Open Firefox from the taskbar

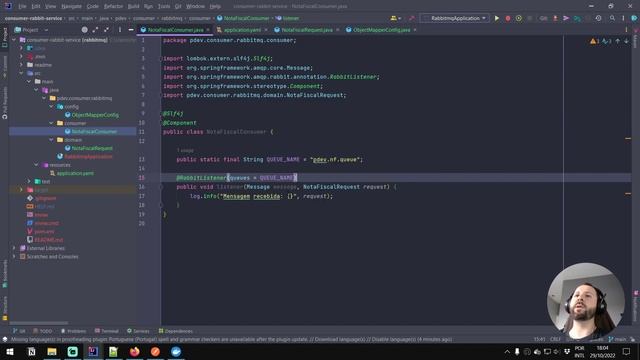coord(134,351)
